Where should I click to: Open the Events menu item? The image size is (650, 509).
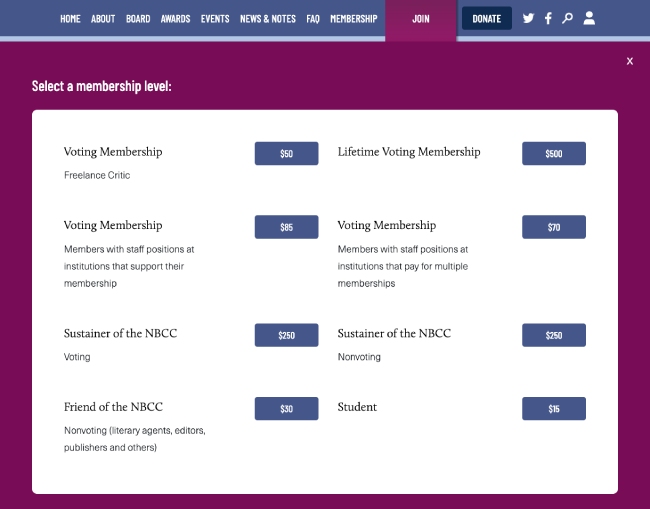click(215, 19)
